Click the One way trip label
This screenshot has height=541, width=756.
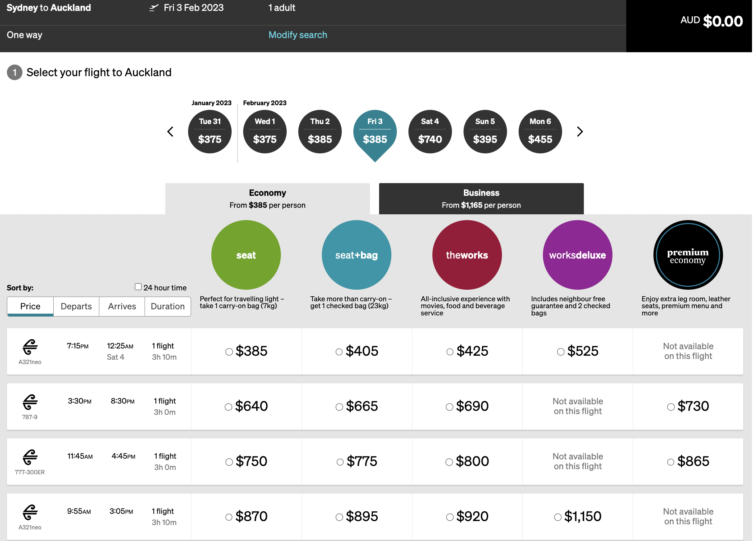(x=25, y=35)
